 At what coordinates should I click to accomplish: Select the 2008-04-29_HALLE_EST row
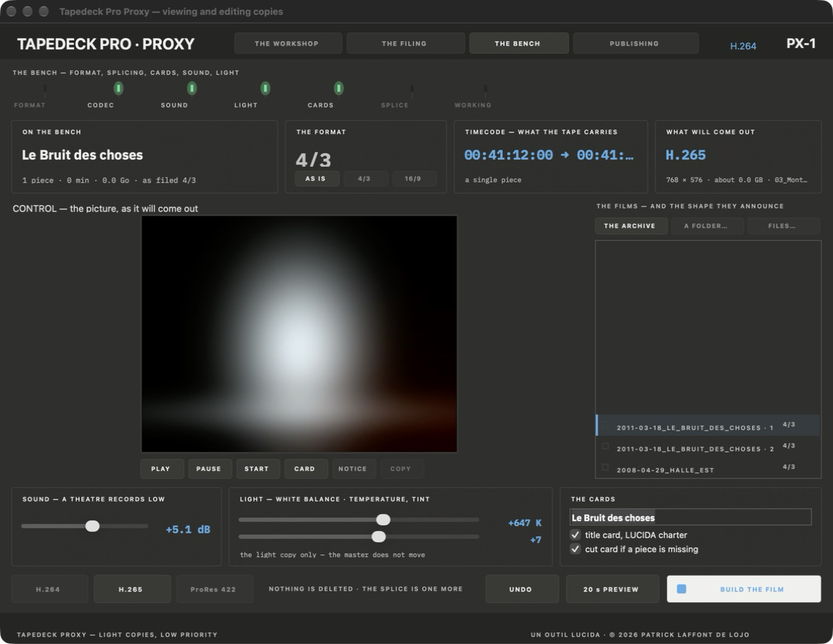pyautogui.click(x=707, y=467)
